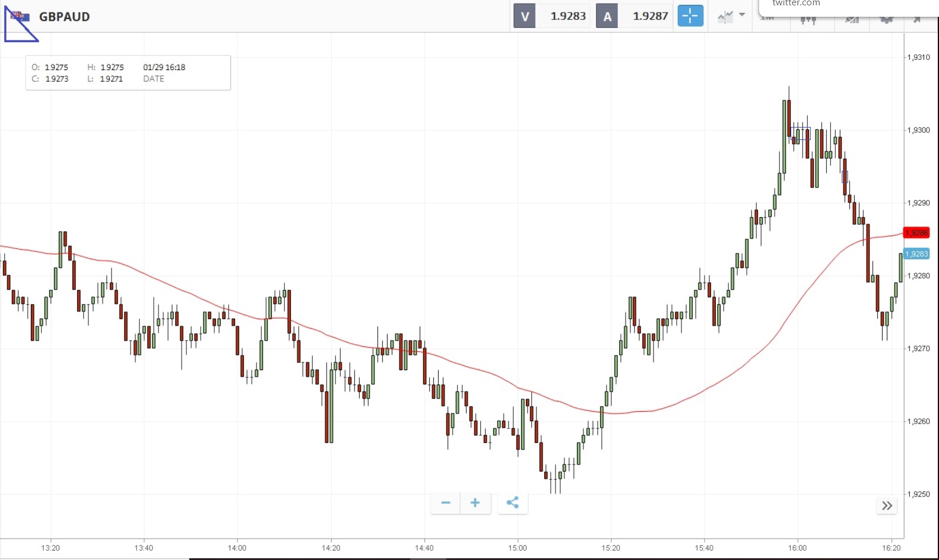Zoom out the chart with minus
Viewport: 939px width, 560px height.
446,503
